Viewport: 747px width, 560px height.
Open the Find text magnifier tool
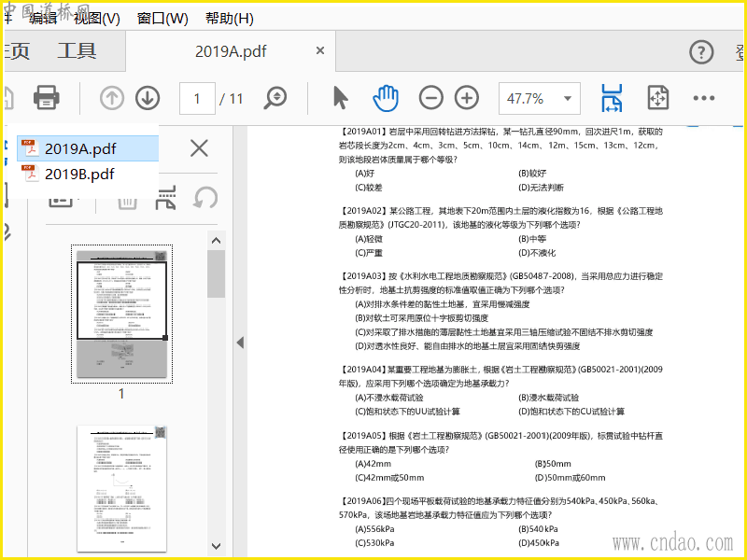[x=275, y=98]
